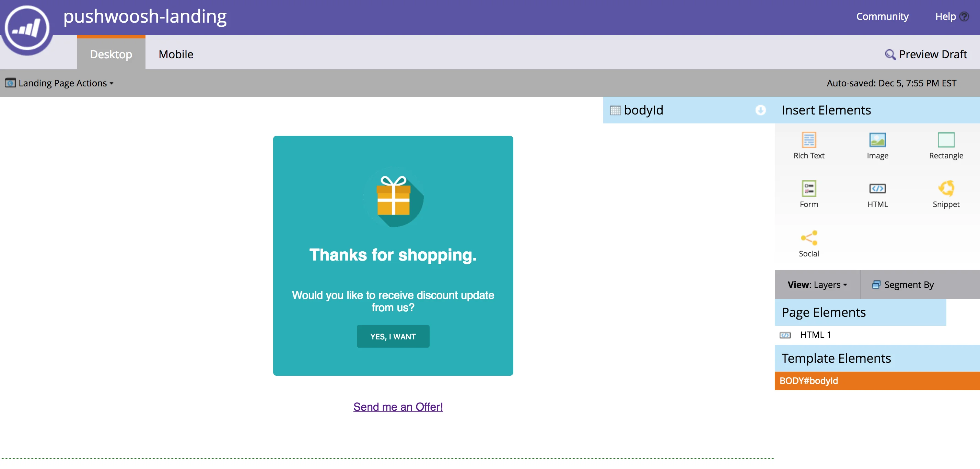This screenshot has height=469, width=980.
Task: Select the Desktop tab
Action: coord(111,55)
